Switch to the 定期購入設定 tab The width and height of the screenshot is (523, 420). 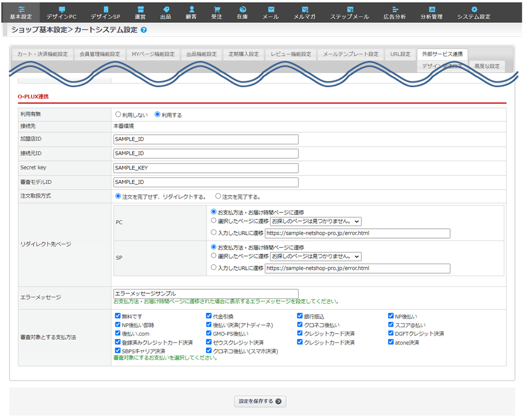[x=244, y=54]
